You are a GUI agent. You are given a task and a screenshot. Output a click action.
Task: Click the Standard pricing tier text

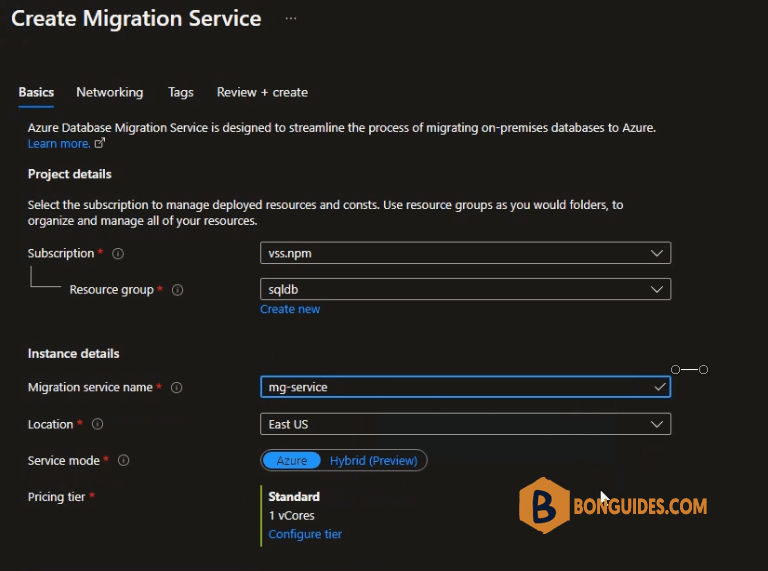pyautogui.click(x=294, y=497)
